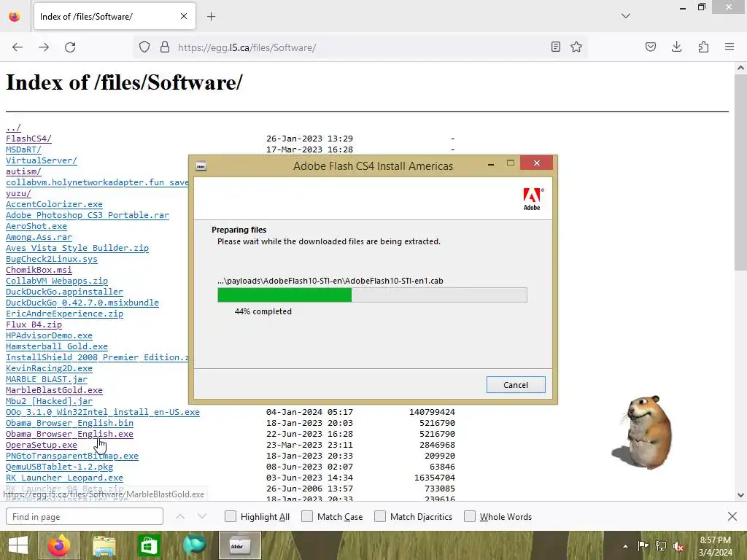
Task: Jump to previous find match arrow
Action: pos(180,516)
